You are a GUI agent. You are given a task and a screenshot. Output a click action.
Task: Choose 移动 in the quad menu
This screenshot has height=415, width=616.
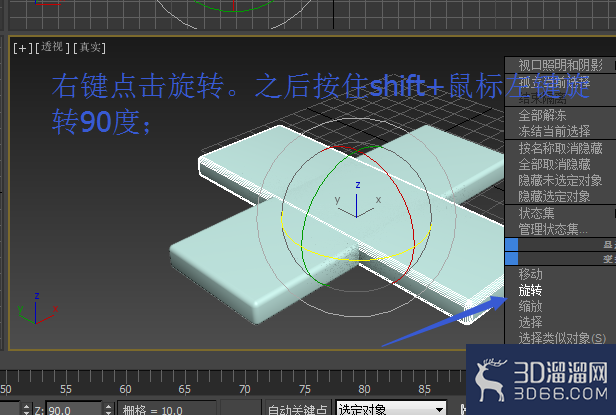pyautogui.click(x=530, y=274)
